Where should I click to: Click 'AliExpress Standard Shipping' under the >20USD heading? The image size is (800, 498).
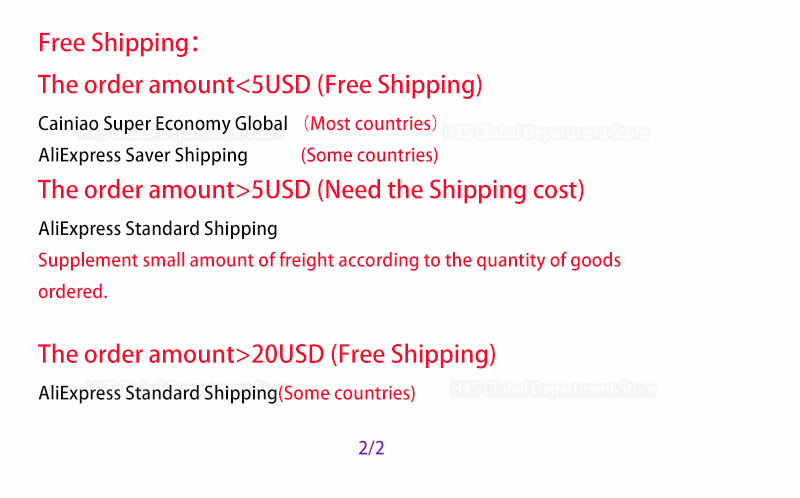pos(158,393)
